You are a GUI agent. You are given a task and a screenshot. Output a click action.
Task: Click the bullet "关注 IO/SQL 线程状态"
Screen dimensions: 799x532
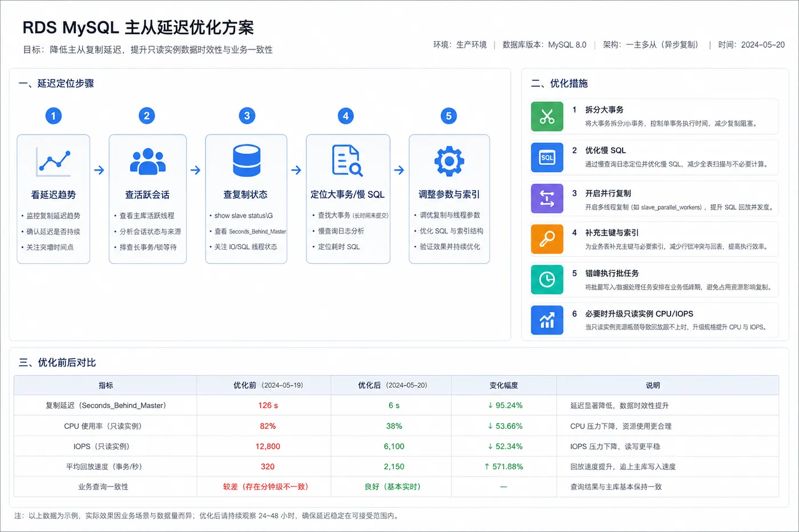[x=245, y=247]
